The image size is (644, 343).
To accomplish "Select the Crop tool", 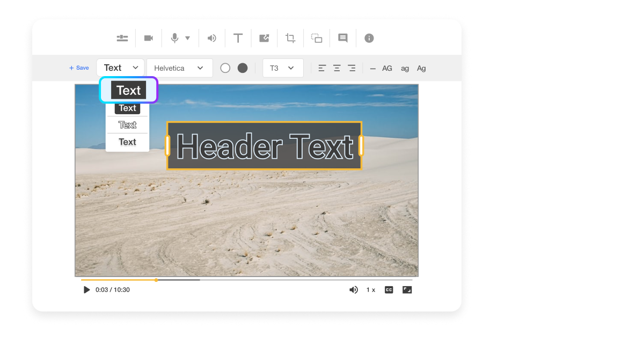I will 290,38.
